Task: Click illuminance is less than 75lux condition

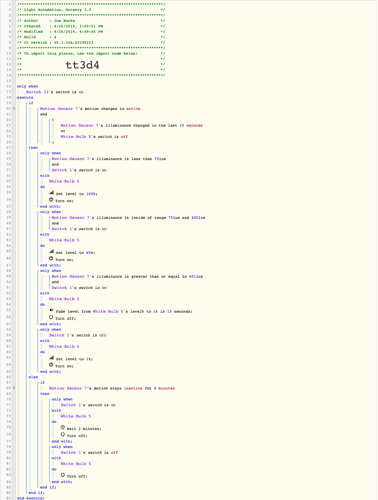Action: click(x=109, y=159)
